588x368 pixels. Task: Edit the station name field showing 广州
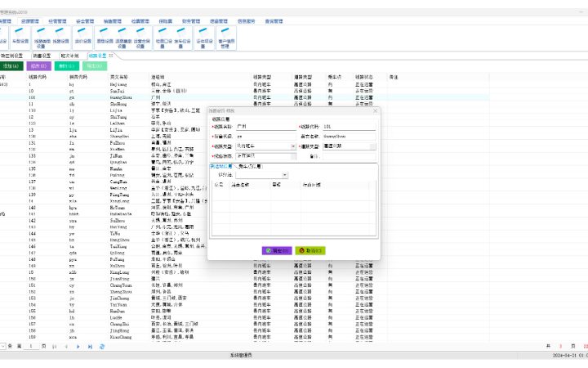coord(265,127)
